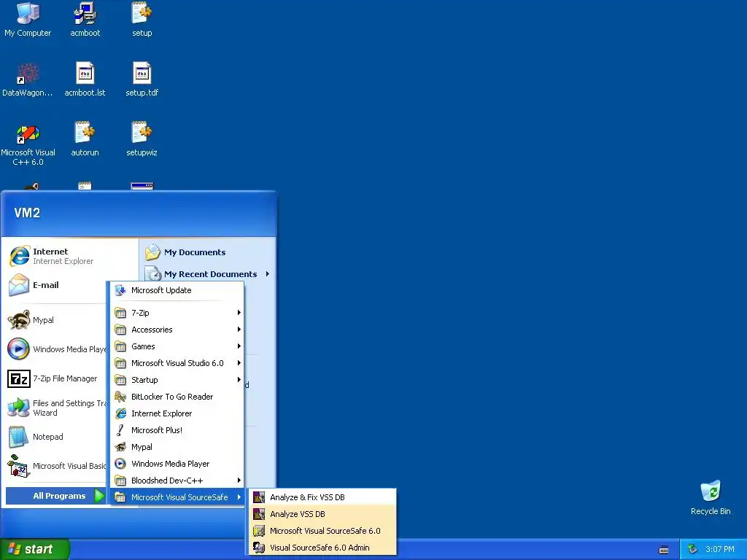Launch Mypal from All Programs list
Image resolution: width=747 pixels, height=560 pixels.
[x=177, y=447]
